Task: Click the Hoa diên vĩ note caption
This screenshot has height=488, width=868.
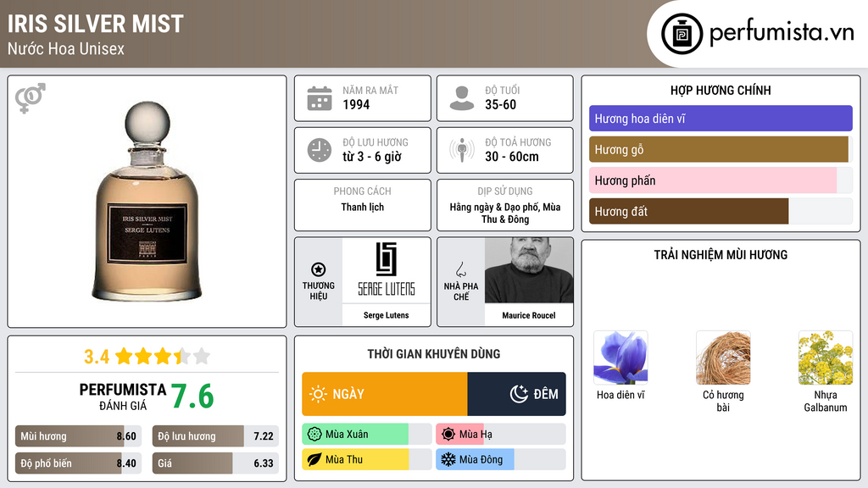Action: pos(620,395)
